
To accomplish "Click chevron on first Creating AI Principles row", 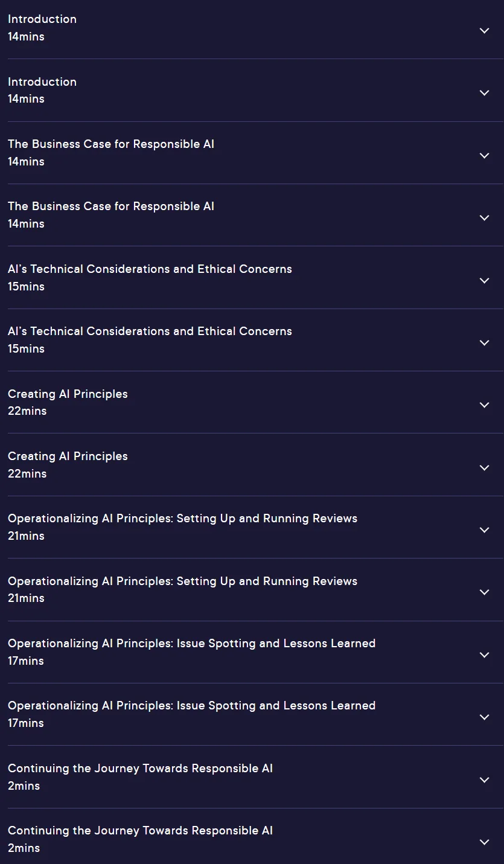I will [484, 405].
